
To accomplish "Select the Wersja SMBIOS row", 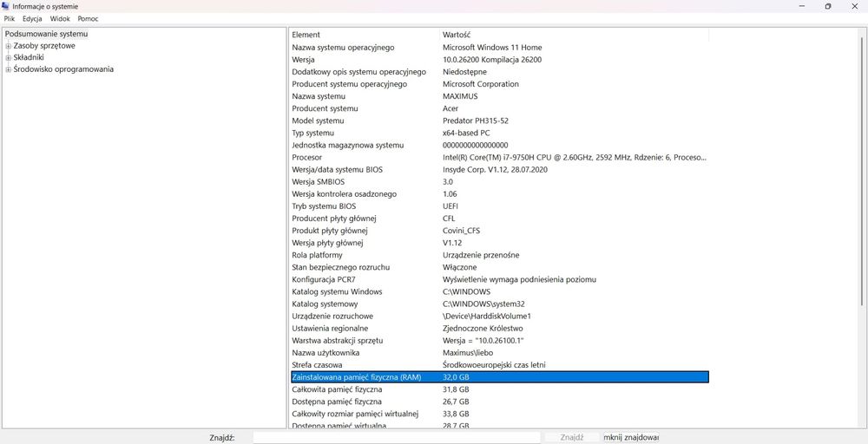I will click(499, 182).
